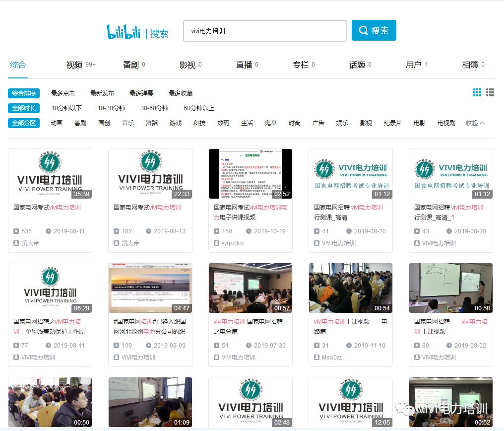Filter by 游戏 category
Image resolution: width=504 pixels, height=431 pixels.
[x=176, y=123]
